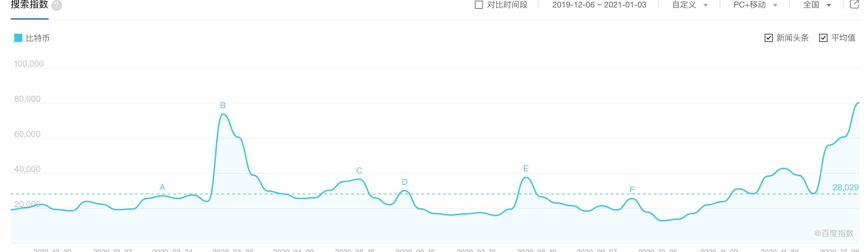The height and width of the screenshot is (252, 868).
Task: Uncheck the 新闻头条 checkbox
Action: tap(768, 38)
